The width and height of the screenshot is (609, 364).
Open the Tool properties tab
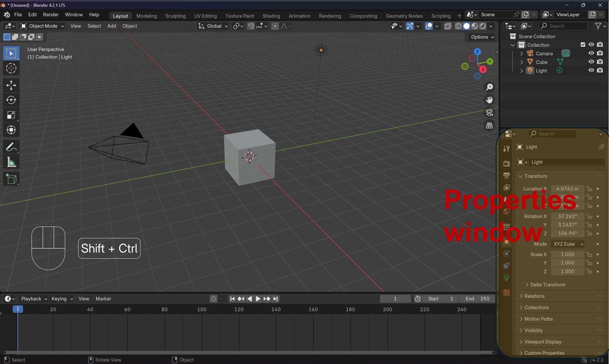click(507, 149)
